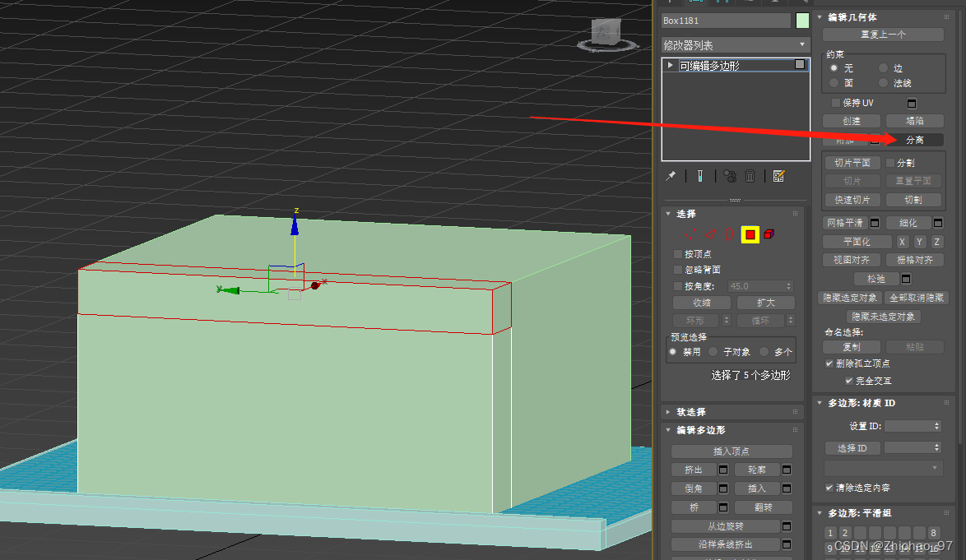966x560 pixels.
Task: Click the Pin Stack pushpin icon
Action: (671, 177)
